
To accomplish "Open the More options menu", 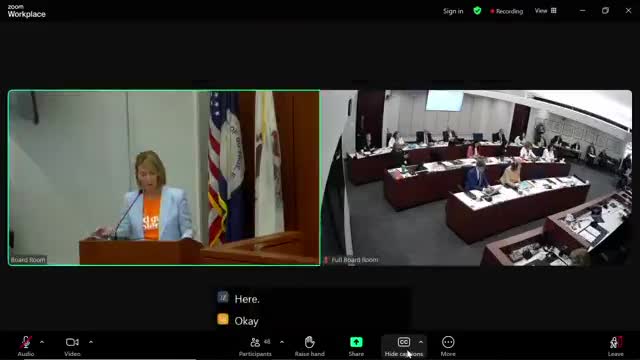I will coord(448,346).
